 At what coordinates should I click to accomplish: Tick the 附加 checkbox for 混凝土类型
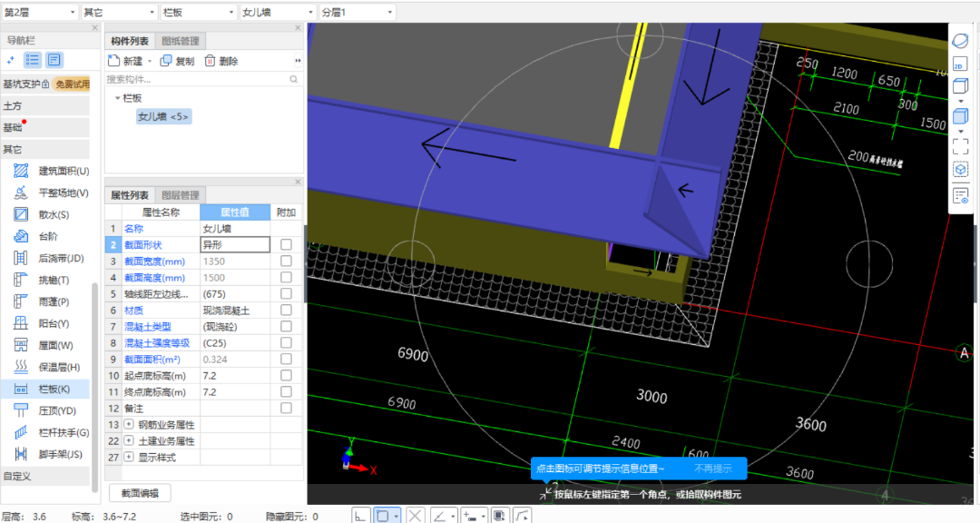(x=286, y=326)
